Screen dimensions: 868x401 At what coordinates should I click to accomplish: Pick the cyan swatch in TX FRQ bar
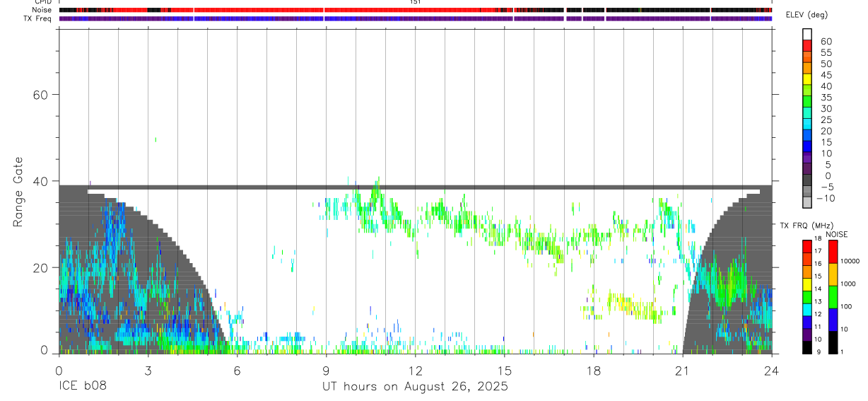point(807,309)
